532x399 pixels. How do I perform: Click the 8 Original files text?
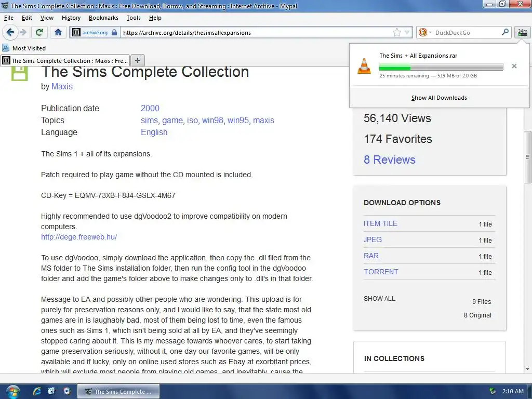477,315
